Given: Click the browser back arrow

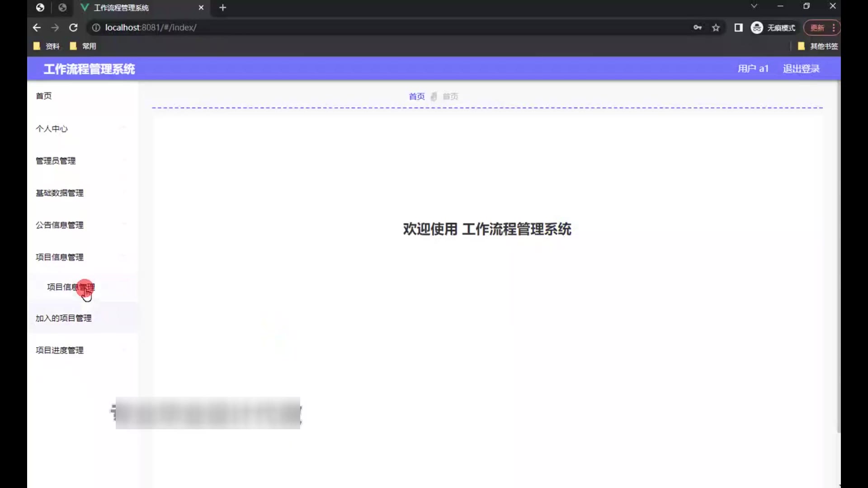Looking at the screenshot, I should click(x=37, y=28).
